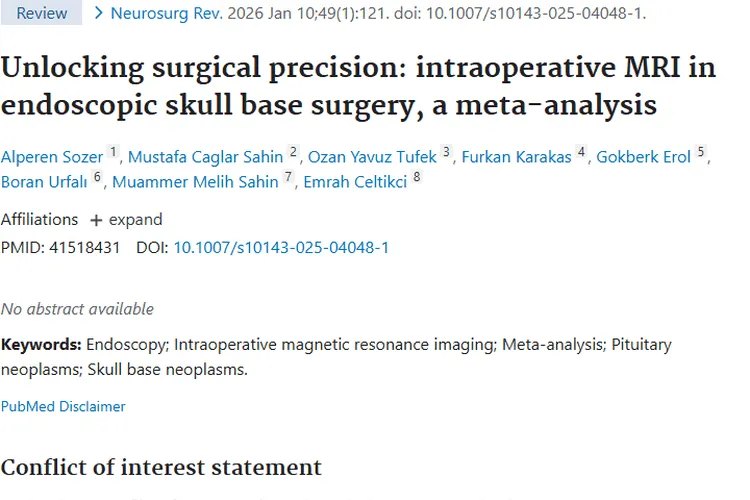Open Muammer Melih Sahin author link
Screen dimensions: 750x500
coord(195,182)
